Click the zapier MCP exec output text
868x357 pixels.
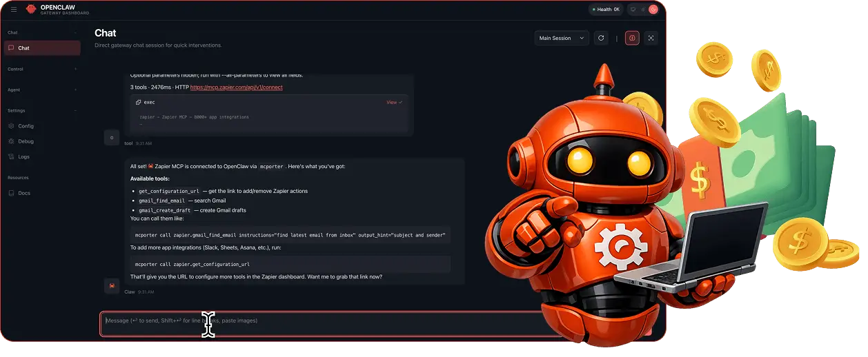tap(194, 117)
